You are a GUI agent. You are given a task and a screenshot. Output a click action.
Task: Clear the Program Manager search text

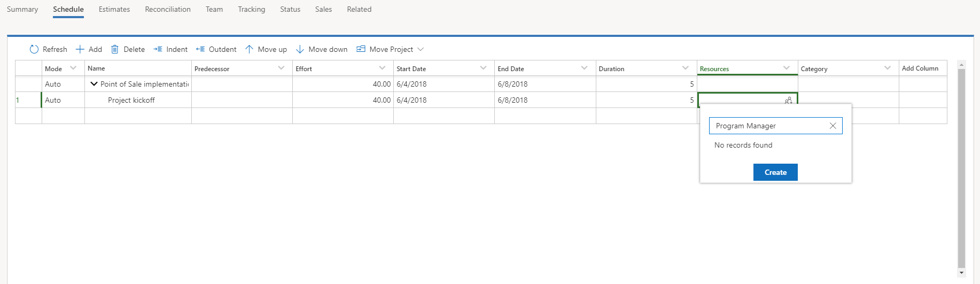[833, 126]
